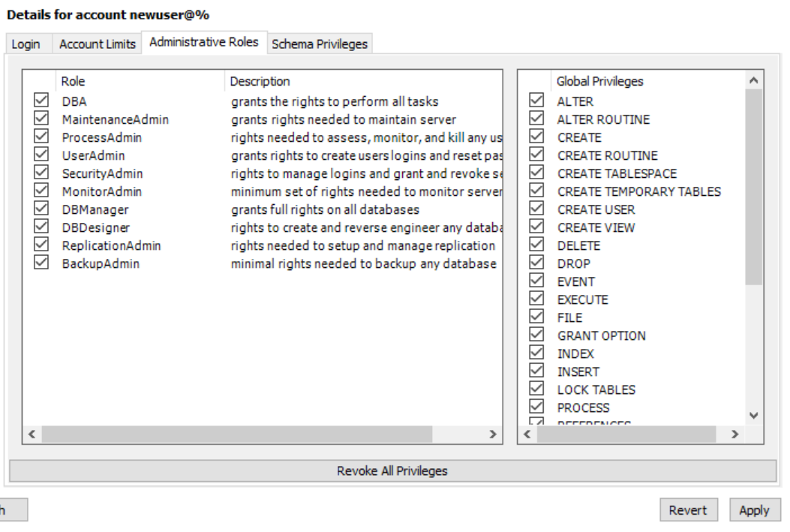Click the Description column header
This screenshot has width=790, height=532.
363,81
